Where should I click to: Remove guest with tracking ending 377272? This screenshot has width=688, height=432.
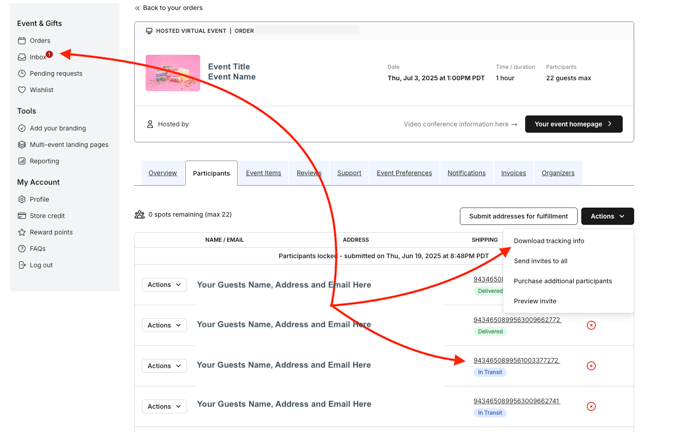(591, 366)
